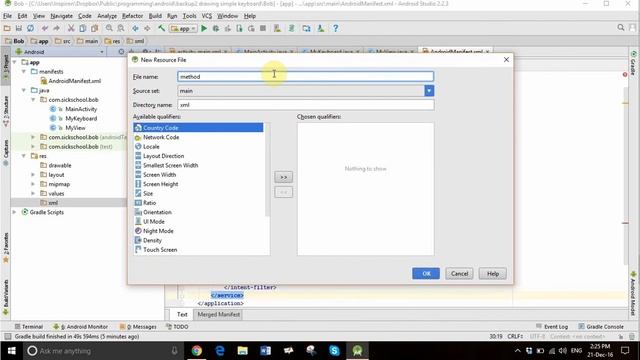
Task: Collapse the res folder
Action: click(x=24, y=156)
